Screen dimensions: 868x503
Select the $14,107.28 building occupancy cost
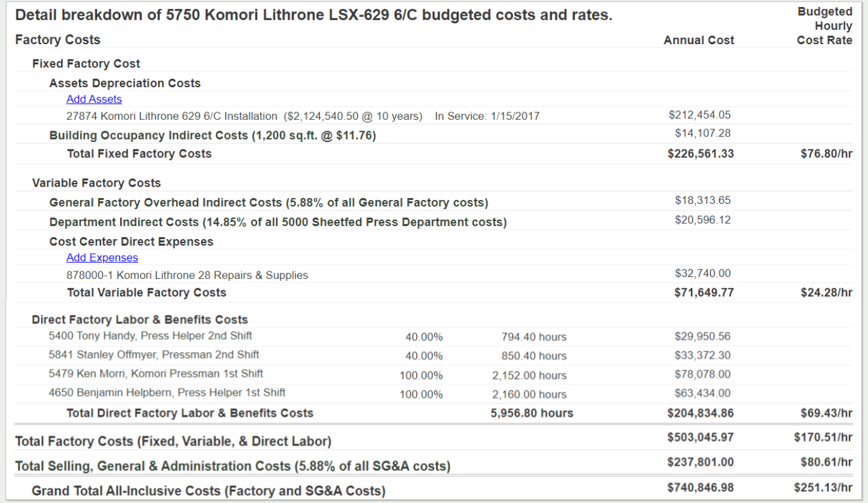[702, 133]
